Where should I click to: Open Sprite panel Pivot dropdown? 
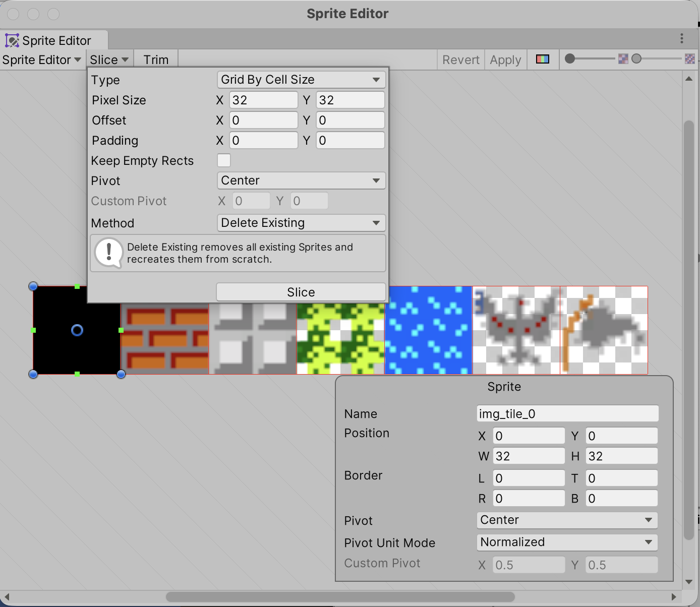[567, 520]
